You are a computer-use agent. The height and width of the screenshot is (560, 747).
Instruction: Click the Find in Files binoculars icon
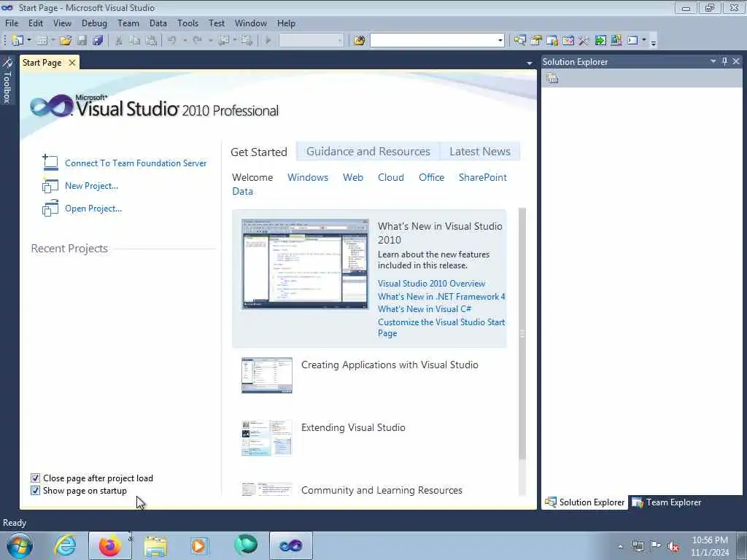click(360, 41)
